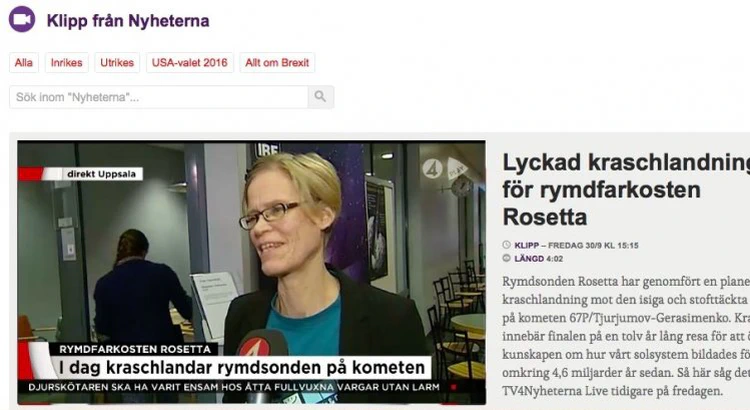Image resolution: width=750 pixels, height=410 pixels.
Task: Select the Inrikes filter
Action: [x=66, y=63]
